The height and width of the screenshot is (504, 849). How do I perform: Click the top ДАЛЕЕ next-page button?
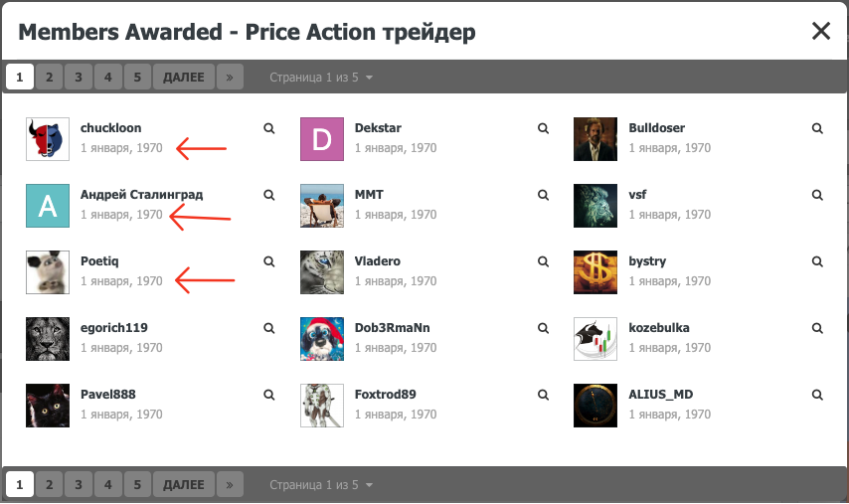click(184, 77)
